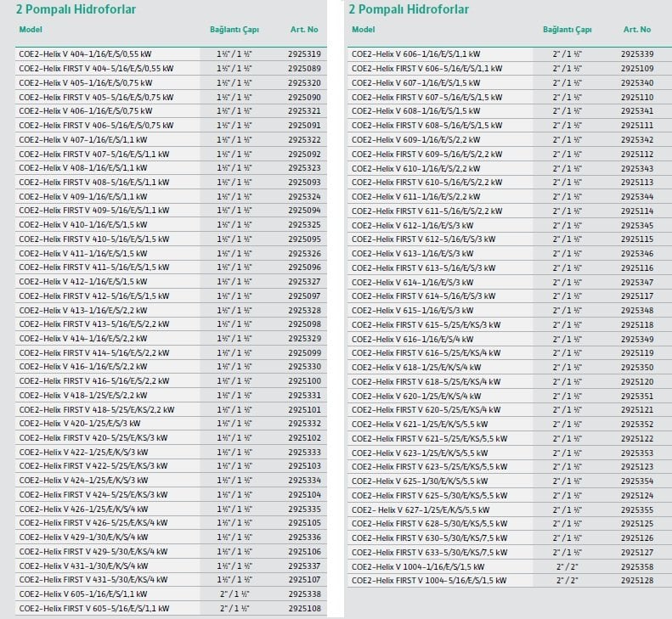Select row COE2-Helix V 422-1/25/E/K/S/3 kW

click(171, 453)
